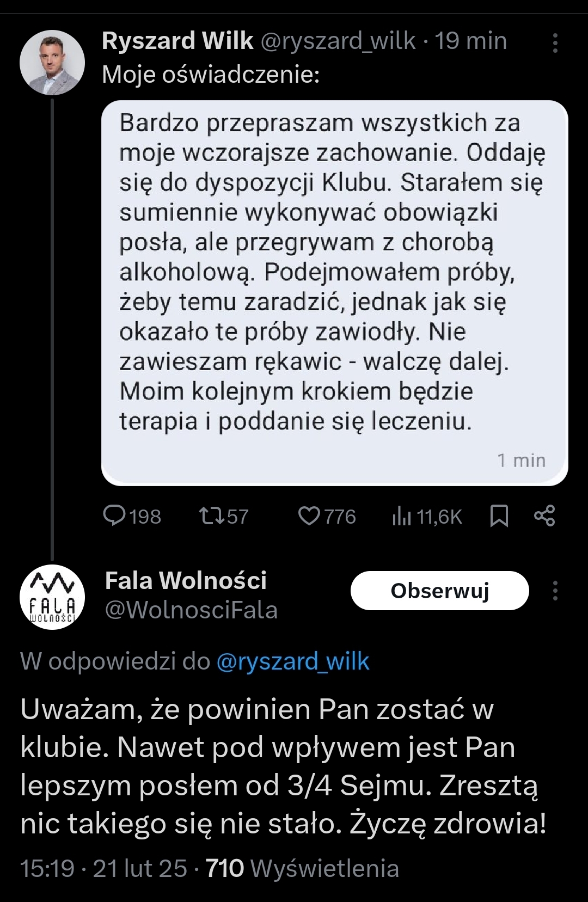Click the 19 min post timestamp
The image size is (588, 902).
tap(471, 41)
